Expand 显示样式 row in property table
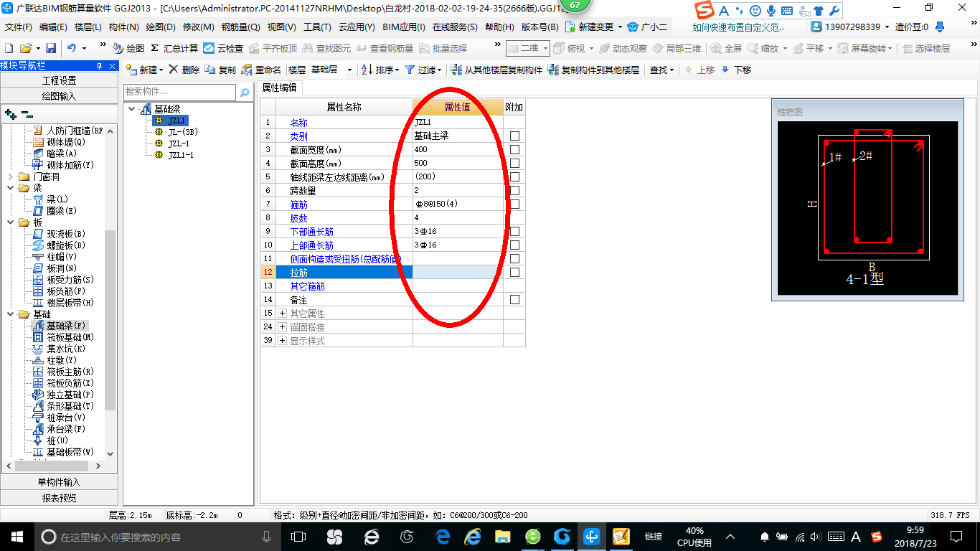Screen dimensions: 980x551 click(x=282, y=341)
